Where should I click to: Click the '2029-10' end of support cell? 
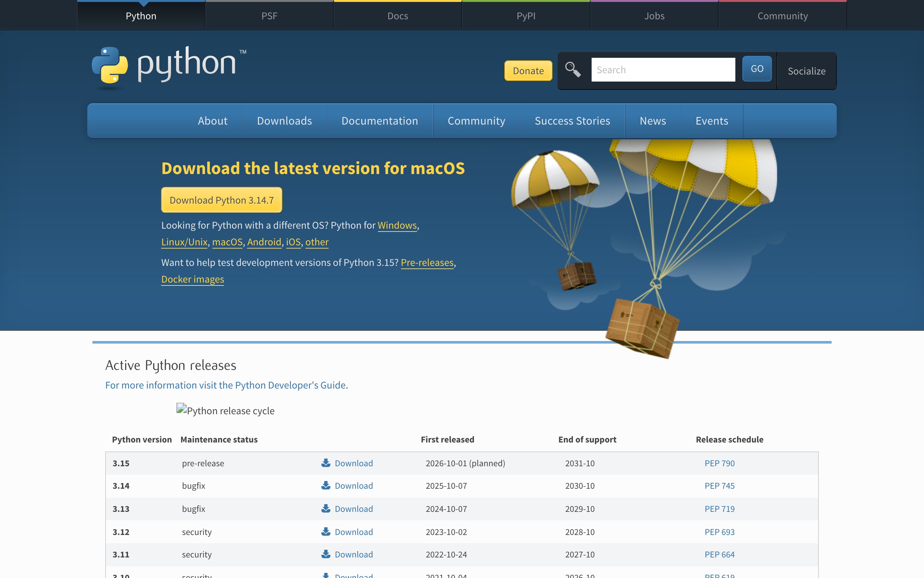tap(580, 508)
